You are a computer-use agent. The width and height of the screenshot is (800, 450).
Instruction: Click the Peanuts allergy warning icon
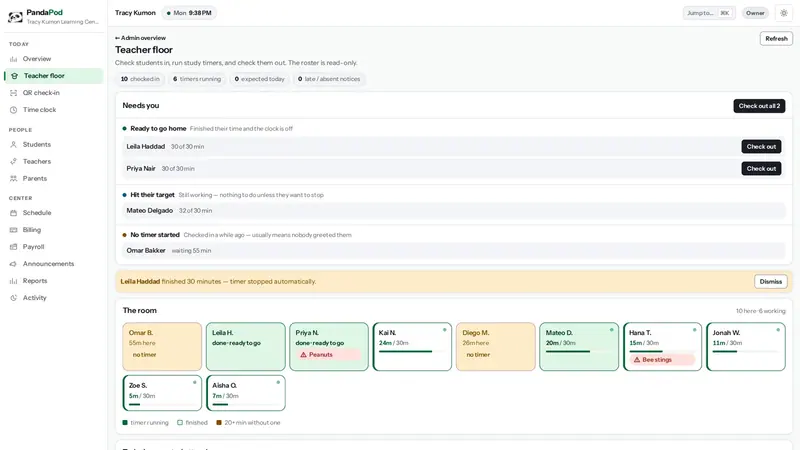point(304,355)
